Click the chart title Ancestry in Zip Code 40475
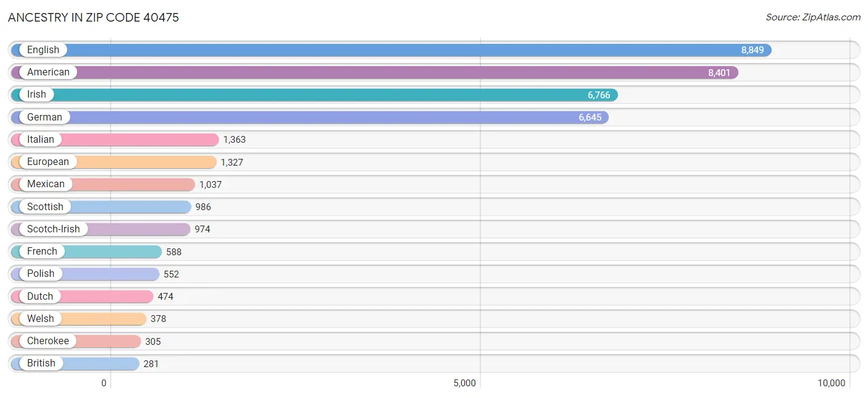 coord(93,17)
